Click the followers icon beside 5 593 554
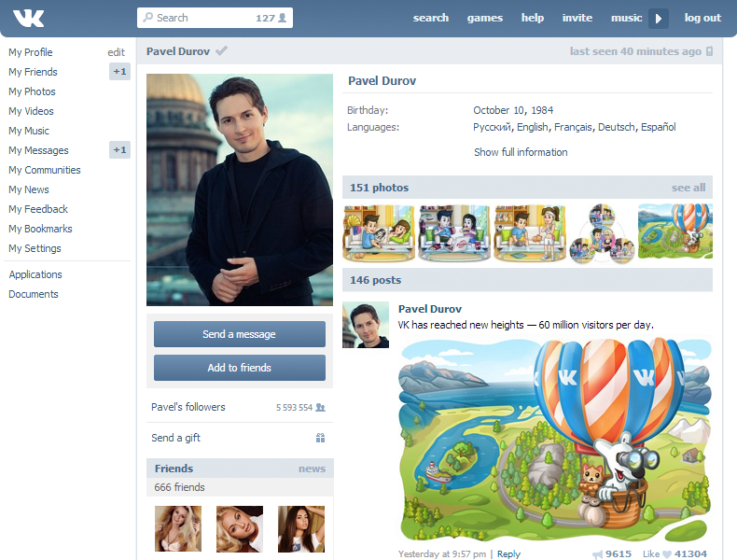 [x=321, y=408]
